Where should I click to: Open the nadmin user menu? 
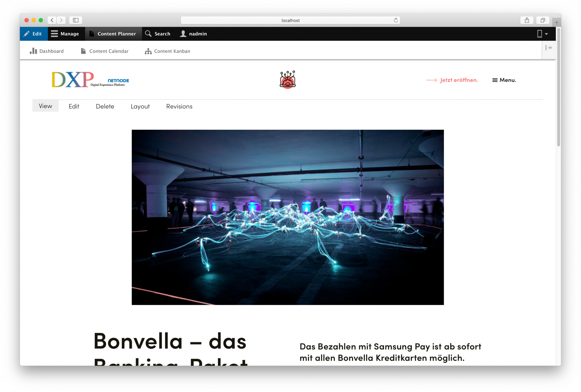pyautogui.click(x=194, y=34)
